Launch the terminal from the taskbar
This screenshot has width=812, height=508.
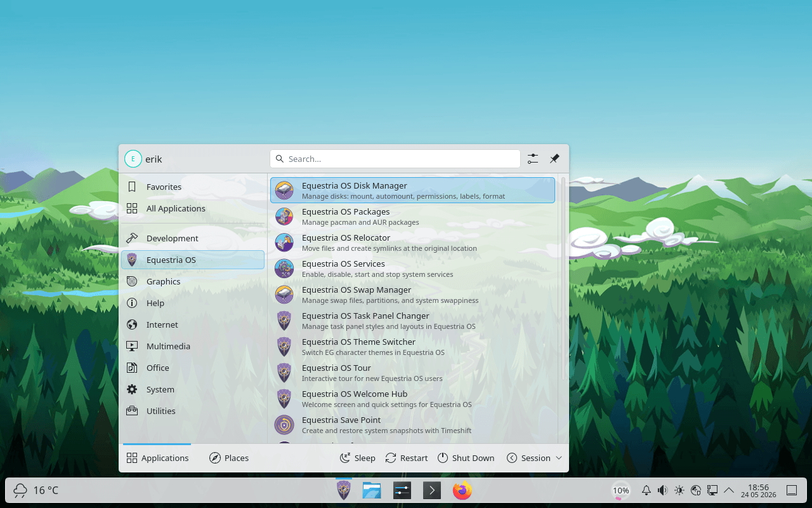click(432, 490)
